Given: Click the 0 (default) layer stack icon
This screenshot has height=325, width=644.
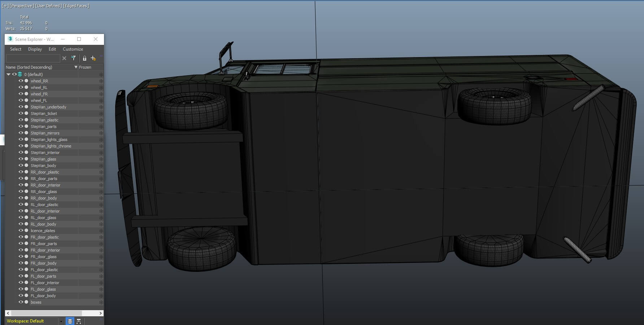Looking at the screenshot, I should 20,74.
